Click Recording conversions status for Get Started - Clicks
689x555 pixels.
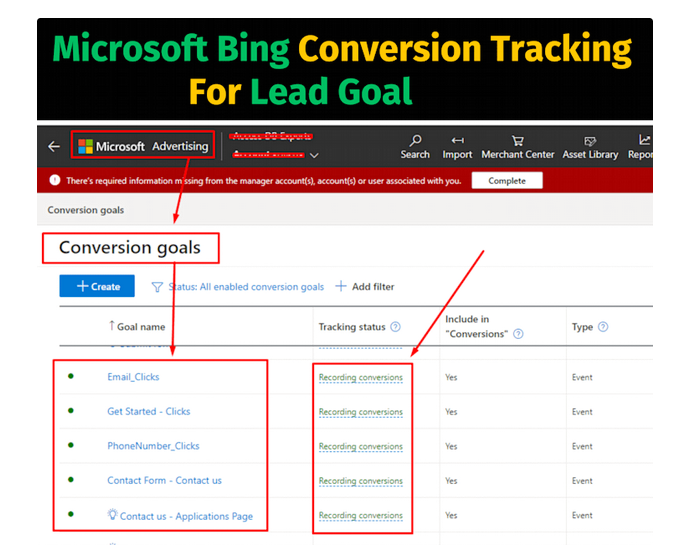point(361,412)
